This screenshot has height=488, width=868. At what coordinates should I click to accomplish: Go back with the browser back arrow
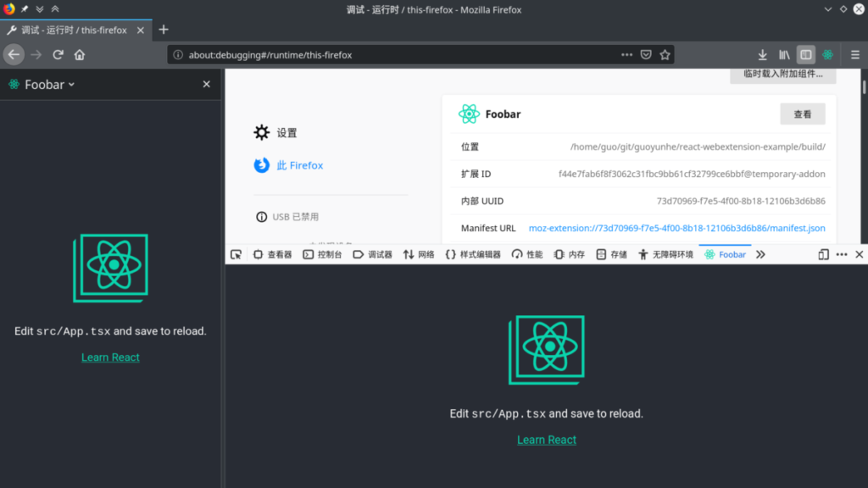(x=14, y=55)
